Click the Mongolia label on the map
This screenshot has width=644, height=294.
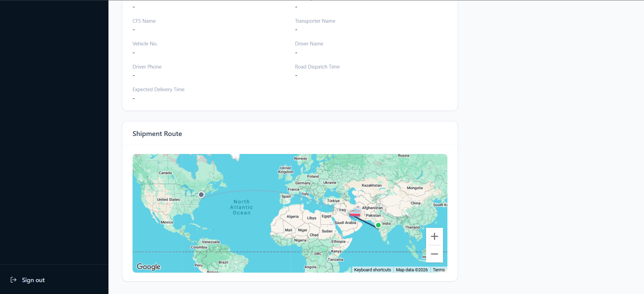coord(415,188)
